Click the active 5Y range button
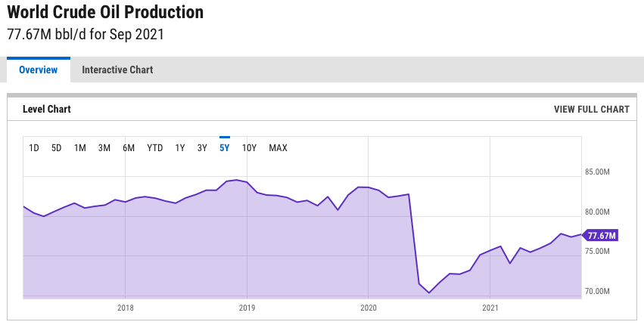 coord(225,148)
